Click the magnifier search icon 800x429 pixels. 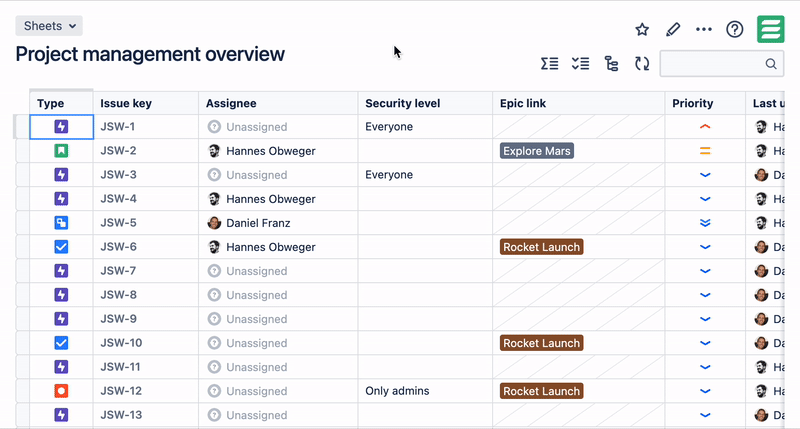pos(771,64)
